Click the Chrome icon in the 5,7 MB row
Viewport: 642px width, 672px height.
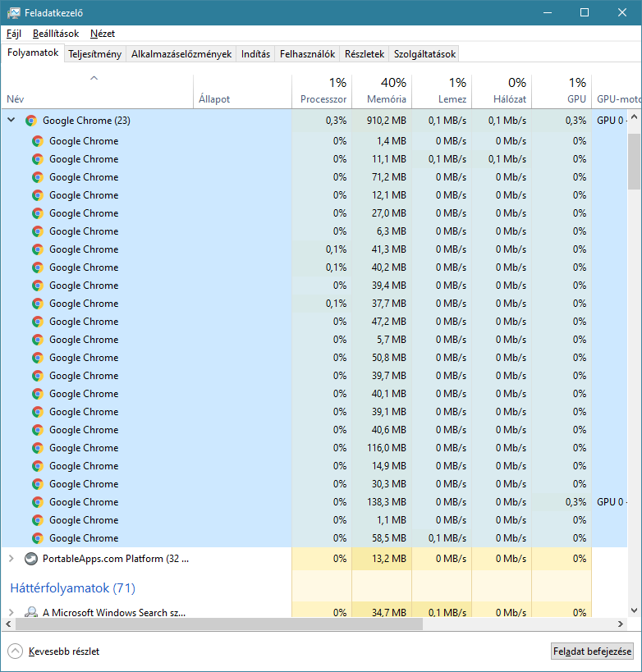[38, 340]
